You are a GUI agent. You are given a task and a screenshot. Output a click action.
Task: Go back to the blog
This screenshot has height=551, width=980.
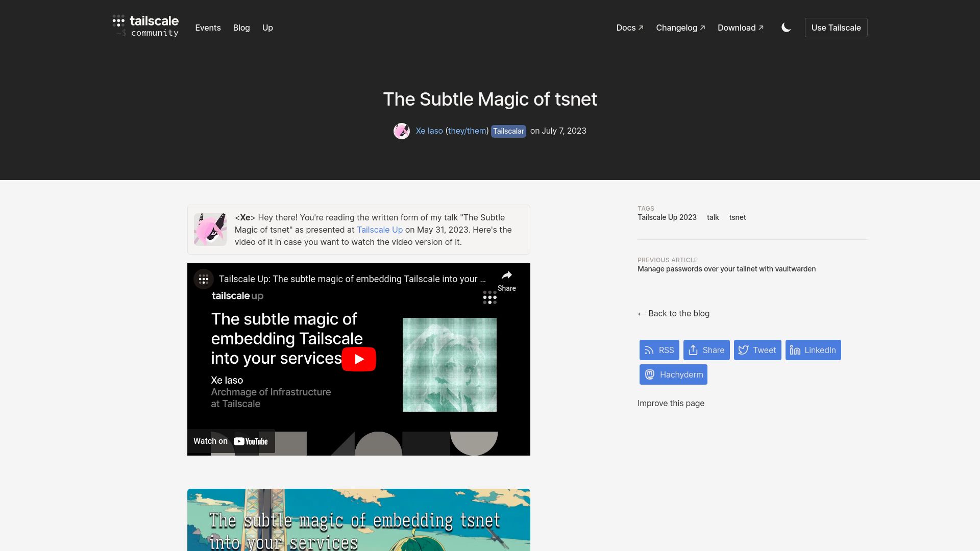click(673, 313)
